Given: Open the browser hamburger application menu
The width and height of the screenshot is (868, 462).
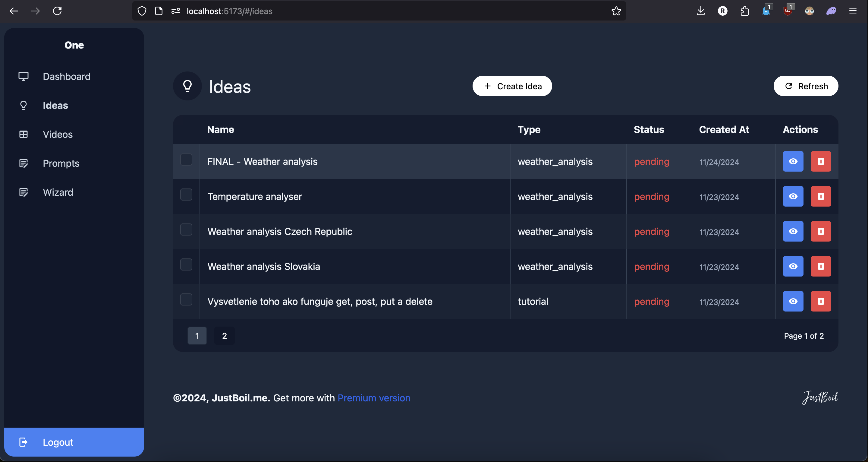Looking at the screenshot, I should tap(853, 11).
